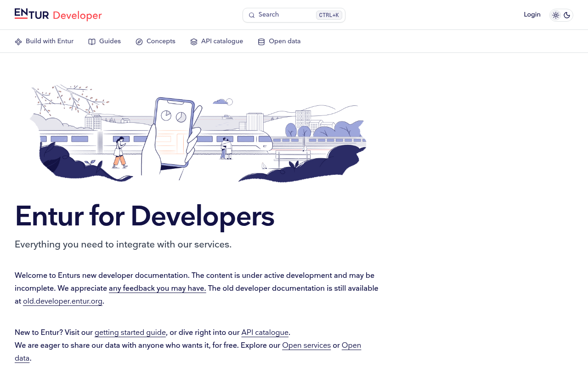Screen dimensions: 588x368
Task: Open the Build with Entur menu
Action: click(44, 41)
